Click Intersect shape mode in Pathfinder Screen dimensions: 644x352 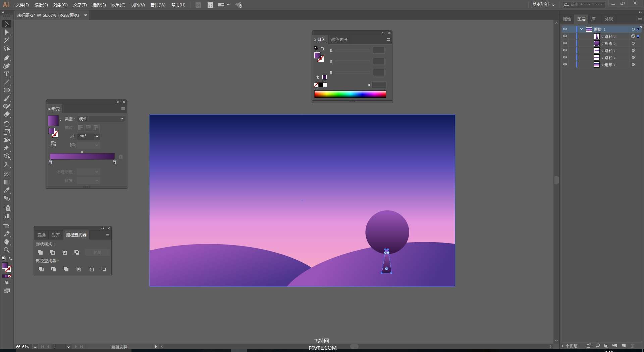pyautogui.click(x=64, y=252)
